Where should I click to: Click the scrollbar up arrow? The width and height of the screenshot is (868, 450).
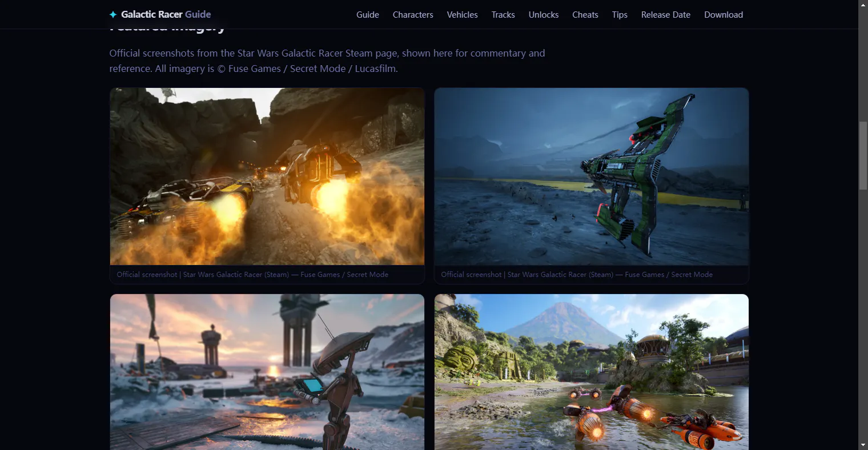tap(863, 5)
